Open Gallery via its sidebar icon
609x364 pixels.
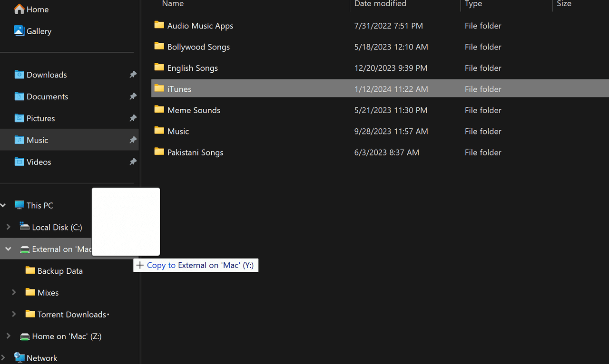(x=19, y=31)
